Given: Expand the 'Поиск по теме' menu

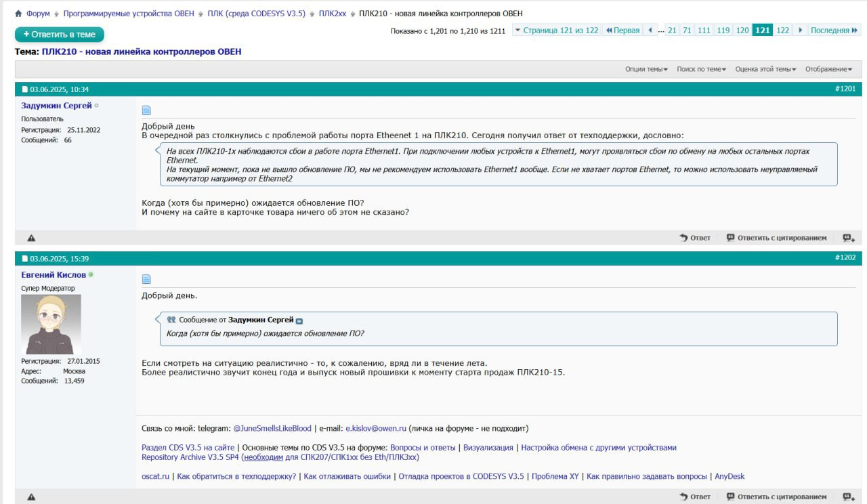Looking at the screenshot, I should 702,69.
